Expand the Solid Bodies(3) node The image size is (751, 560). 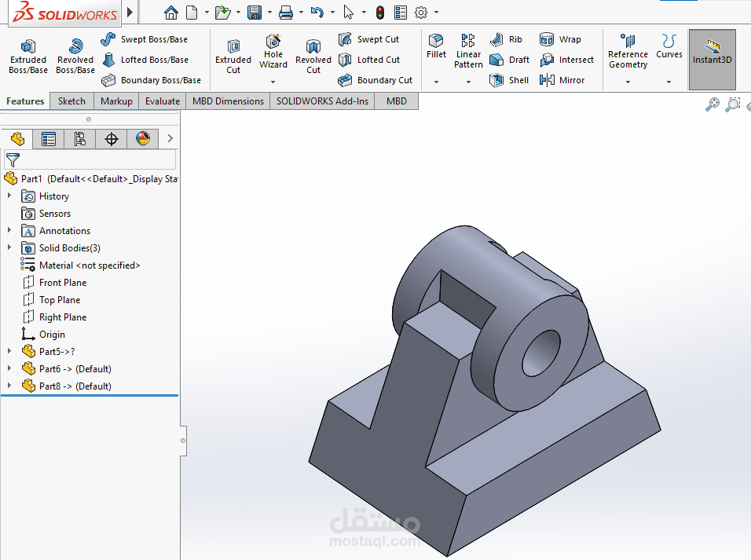click(9, 247)
